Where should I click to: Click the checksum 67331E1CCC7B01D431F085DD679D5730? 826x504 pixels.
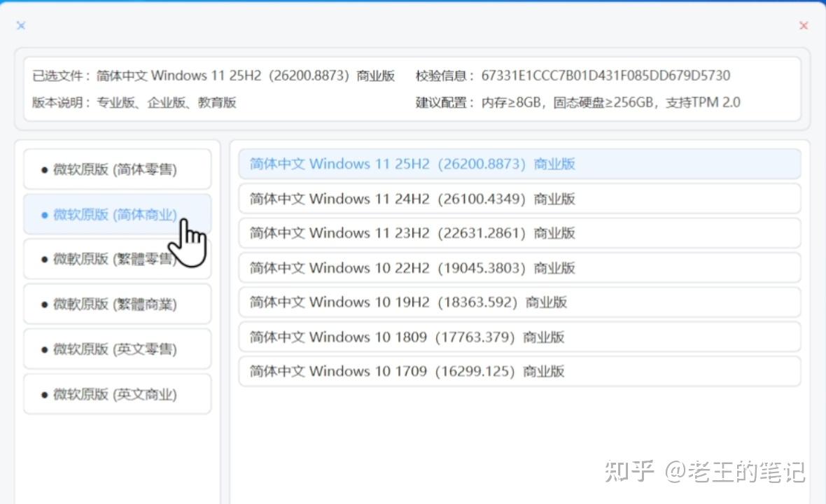pos(605,76)
